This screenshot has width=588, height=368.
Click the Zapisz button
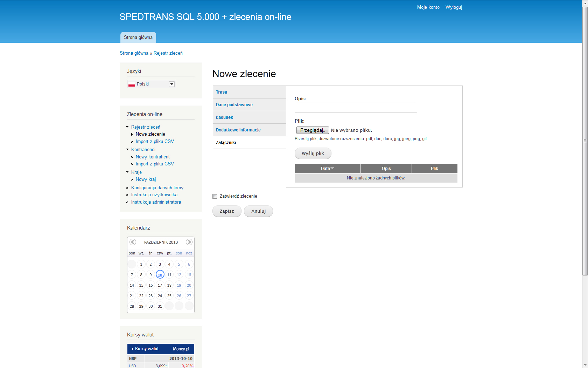coord(227,211)
